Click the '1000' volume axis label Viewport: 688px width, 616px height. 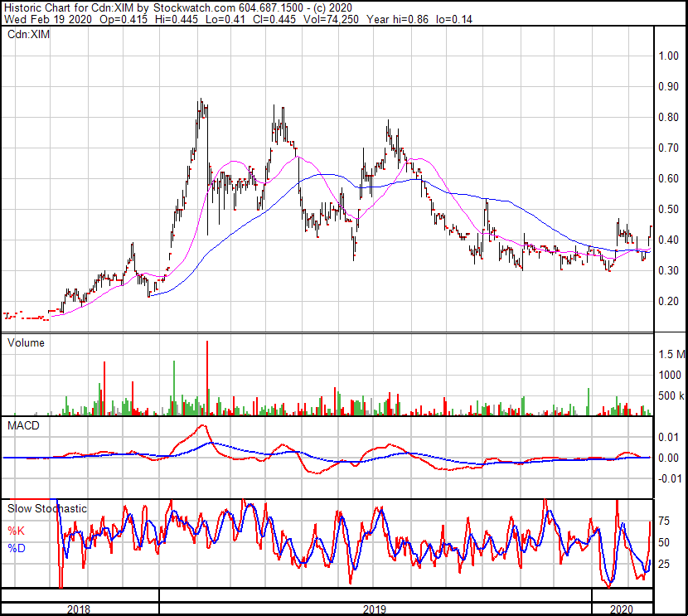click(670, 375)
